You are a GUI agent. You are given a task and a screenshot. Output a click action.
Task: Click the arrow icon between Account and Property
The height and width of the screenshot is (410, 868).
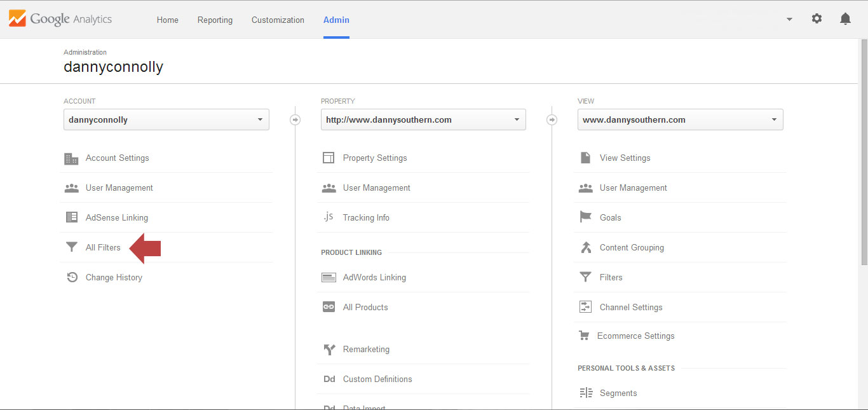click(295, 120)
